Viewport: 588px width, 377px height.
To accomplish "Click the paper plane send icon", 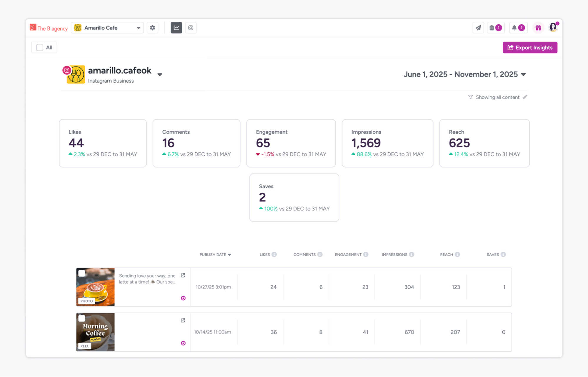I will (x=478, y=28).
